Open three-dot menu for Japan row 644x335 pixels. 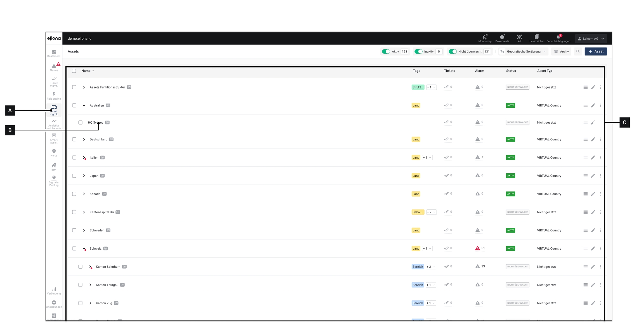(600, 176)
